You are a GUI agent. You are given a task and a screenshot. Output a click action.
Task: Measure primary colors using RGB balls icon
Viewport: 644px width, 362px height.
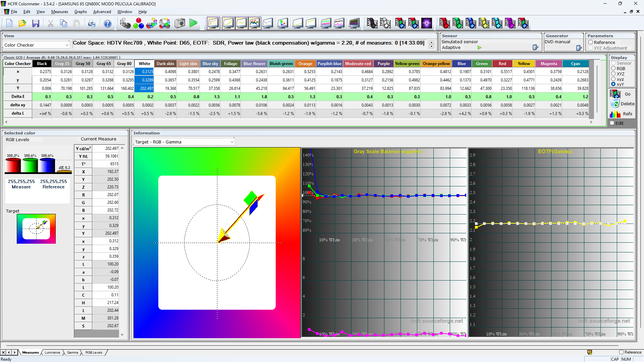138,23
